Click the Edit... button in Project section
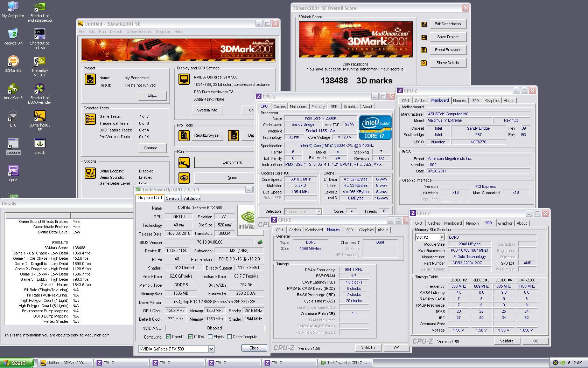The width and height of the screenshot is (588, 368). pyautogui.click(x=152, y=95)
